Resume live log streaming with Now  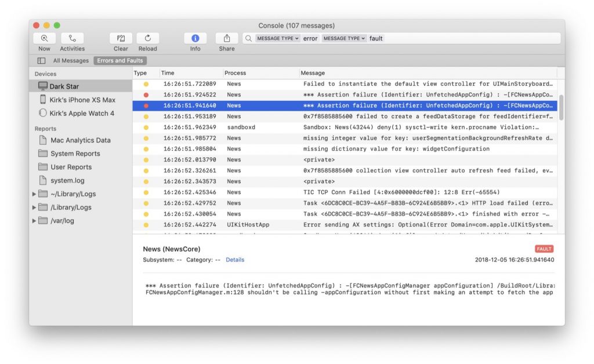[44, 39]
